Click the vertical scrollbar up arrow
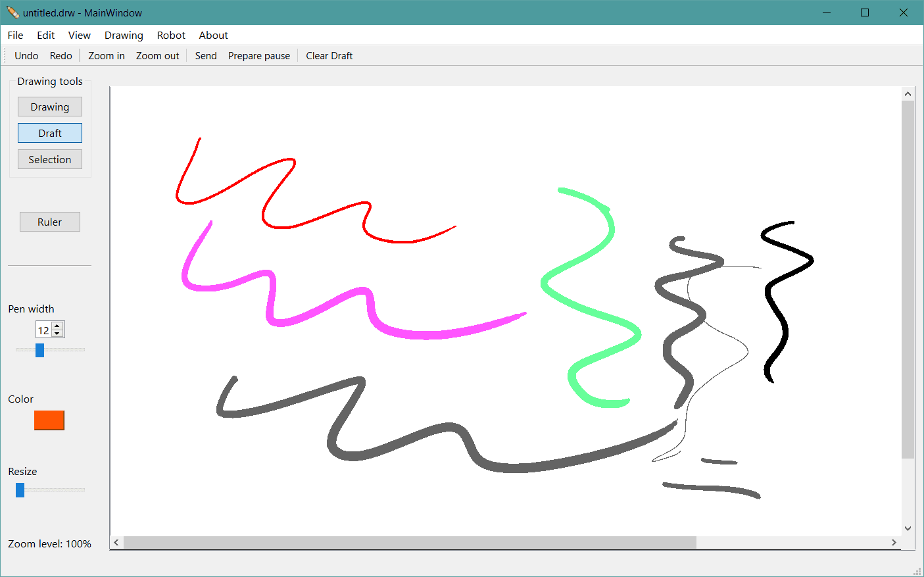This screenshot has width=924, height=577. (x=908, y=94)
